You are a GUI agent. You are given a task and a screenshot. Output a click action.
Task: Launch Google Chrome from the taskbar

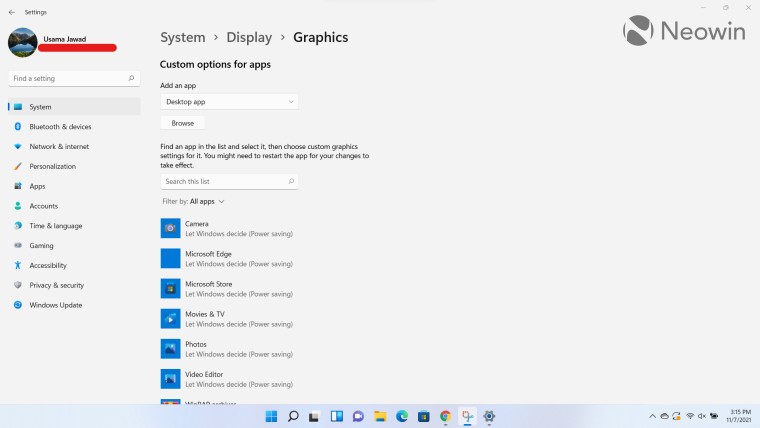pos(445,416)
